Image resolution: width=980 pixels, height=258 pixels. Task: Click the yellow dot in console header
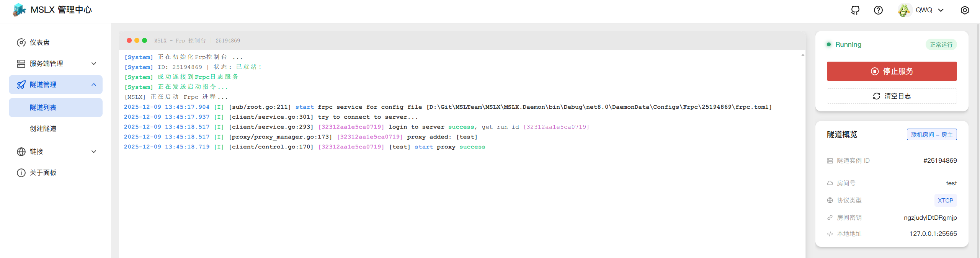137,41
